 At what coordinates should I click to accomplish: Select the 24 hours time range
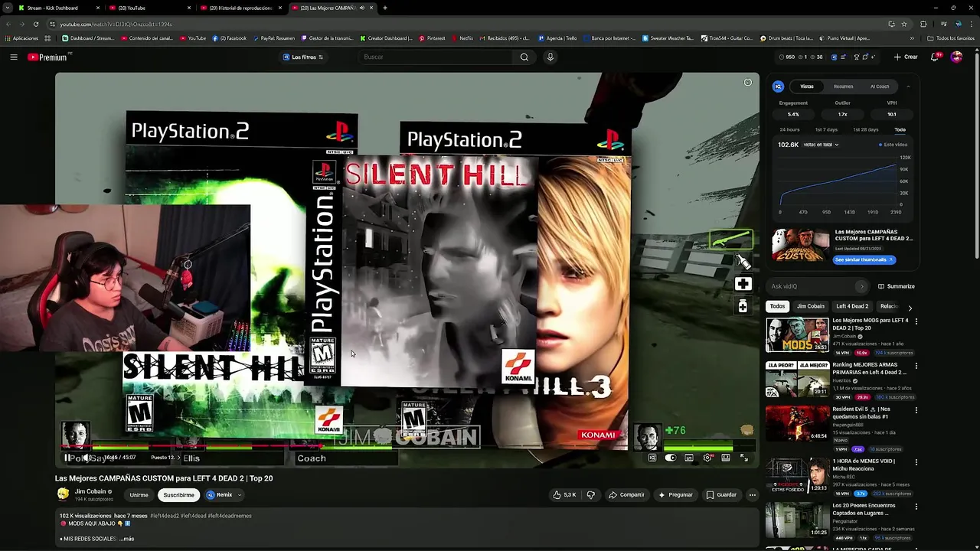point(789,129)
